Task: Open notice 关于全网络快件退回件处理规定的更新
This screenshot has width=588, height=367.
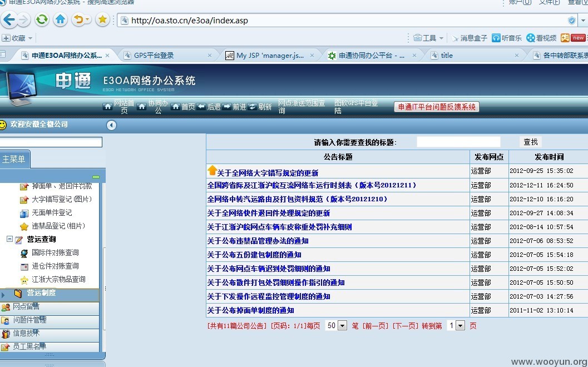Action: (269, 213)
